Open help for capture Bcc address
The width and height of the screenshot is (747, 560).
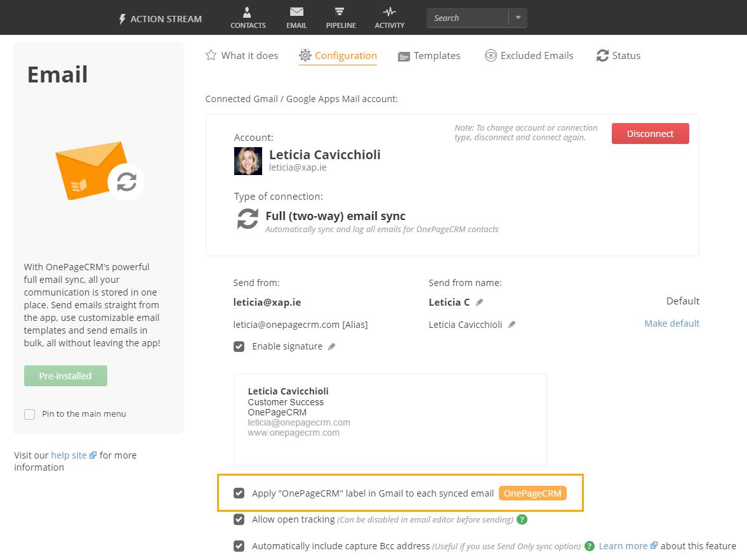click(x=590, y=546)
